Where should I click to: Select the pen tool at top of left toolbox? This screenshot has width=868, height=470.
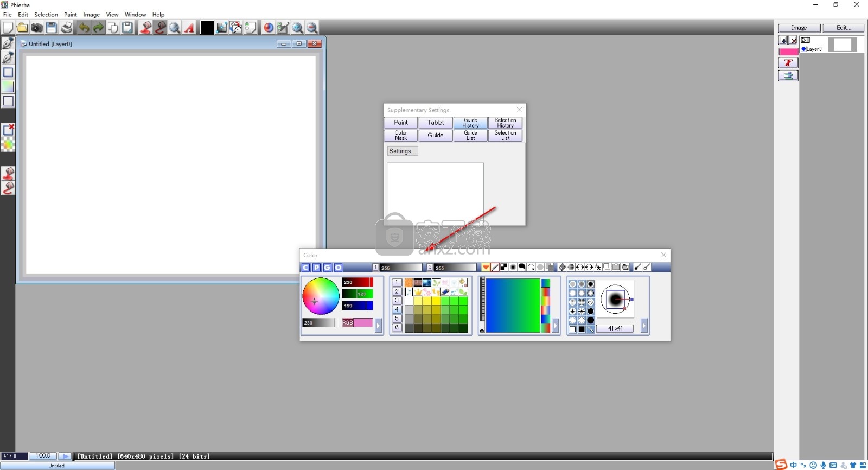click(x=8, y=43)
